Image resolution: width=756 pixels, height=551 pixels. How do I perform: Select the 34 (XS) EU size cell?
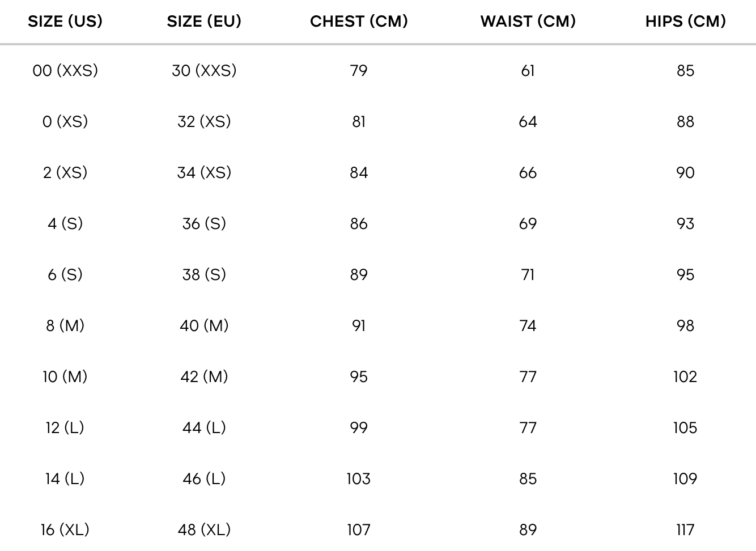pos(204,173)
